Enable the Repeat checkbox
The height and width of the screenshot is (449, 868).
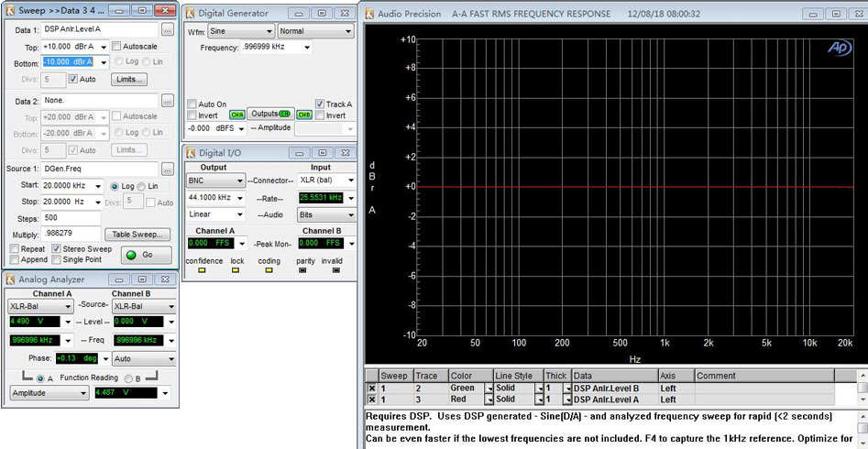15,249
